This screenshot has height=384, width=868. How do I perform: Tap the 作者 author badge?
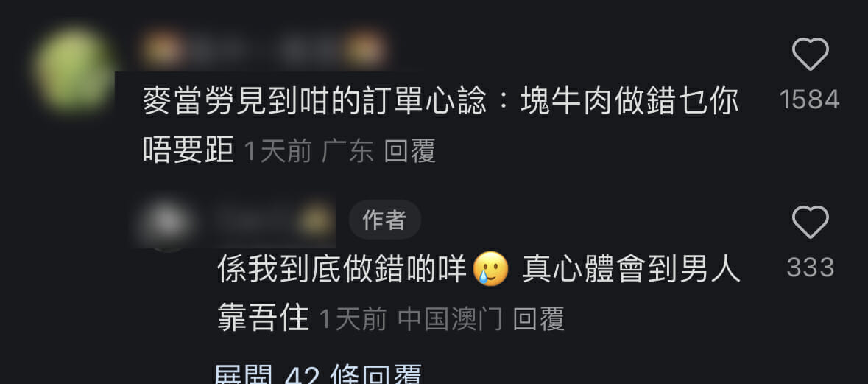click(x=385, y=220)
